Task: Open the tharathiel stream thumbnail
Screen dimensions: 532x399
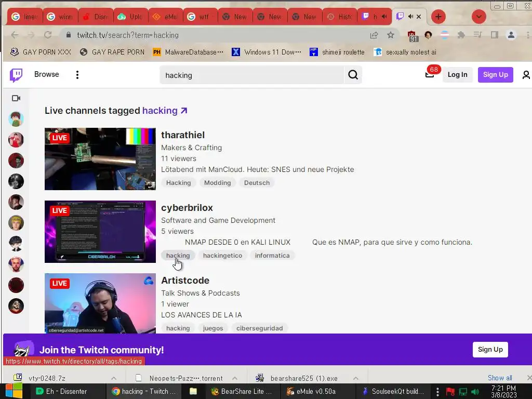Action: click(100, 159)
